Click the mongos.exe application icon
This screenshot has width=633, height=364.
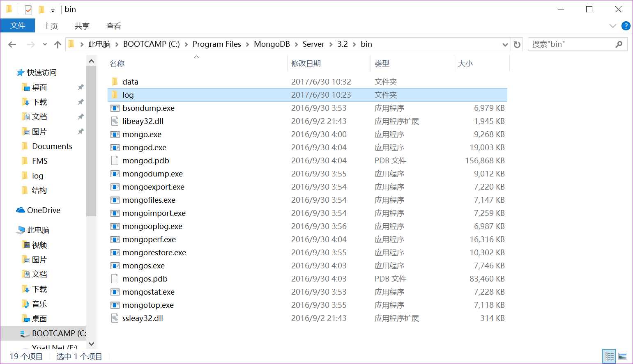(115, 266)
